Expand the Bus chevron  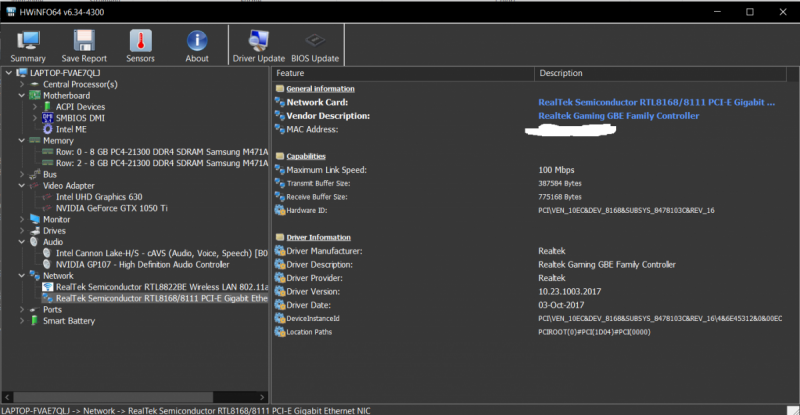[x=22, y=174]
